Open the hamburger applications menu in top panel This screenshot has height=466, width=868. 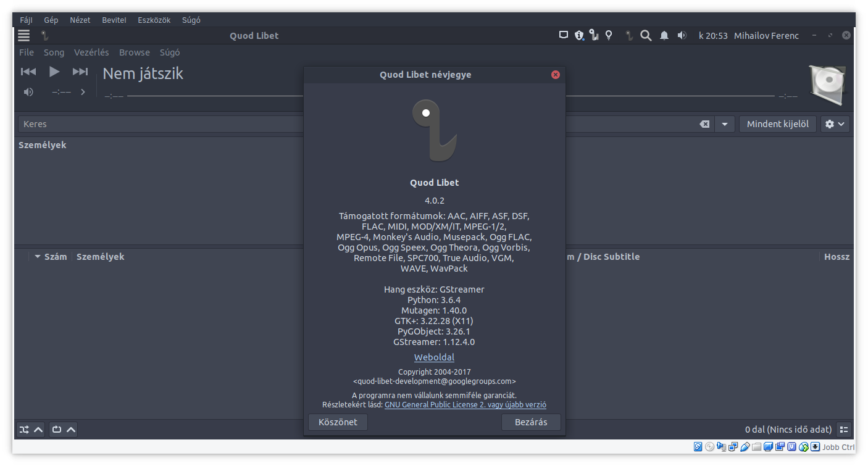tap(23, 36)
